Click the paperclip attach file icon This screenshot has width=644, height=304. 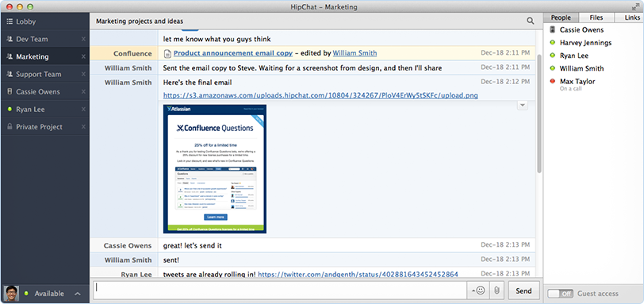(496, 291)
